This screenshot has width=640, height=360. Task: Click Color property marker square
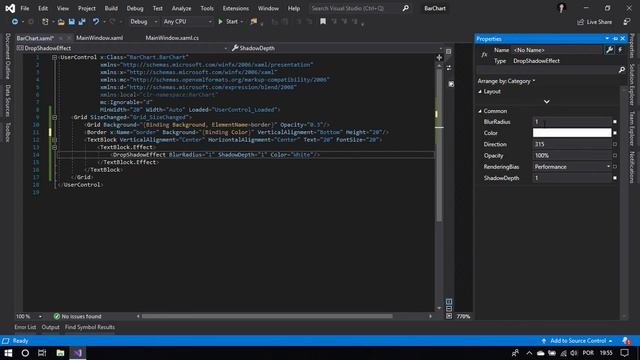tap(615, 133)
